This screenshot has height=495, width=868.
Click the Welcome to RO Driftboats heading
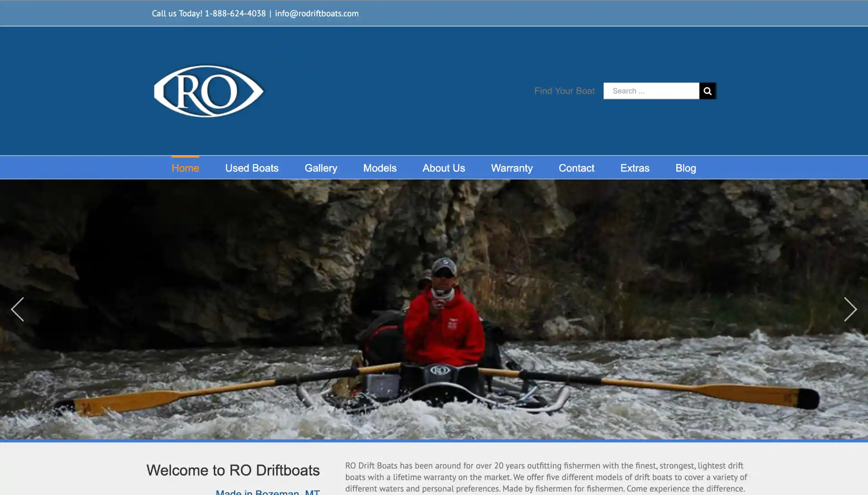[233, 470]
